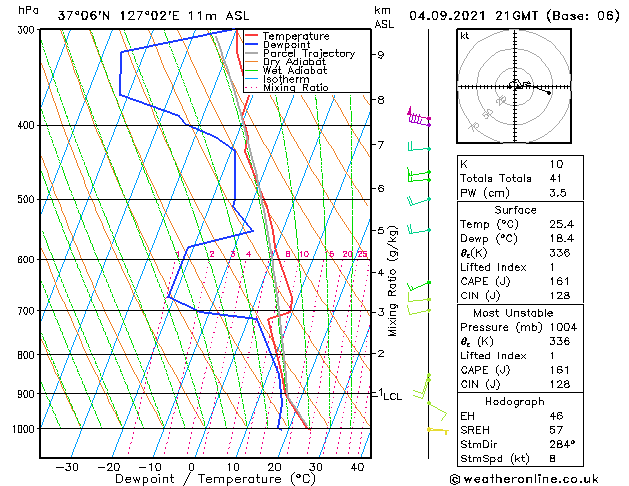Image resolution: width=629 pixels, height=486 pixels.
Task: Click the −30 temperature axis tick
Action: tap(67, 468)
